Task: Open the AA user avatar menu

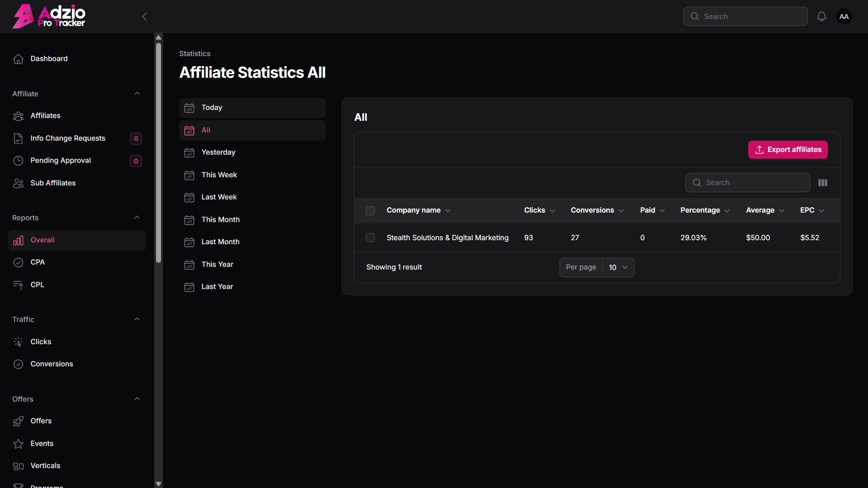Action: tap(844, 17)
